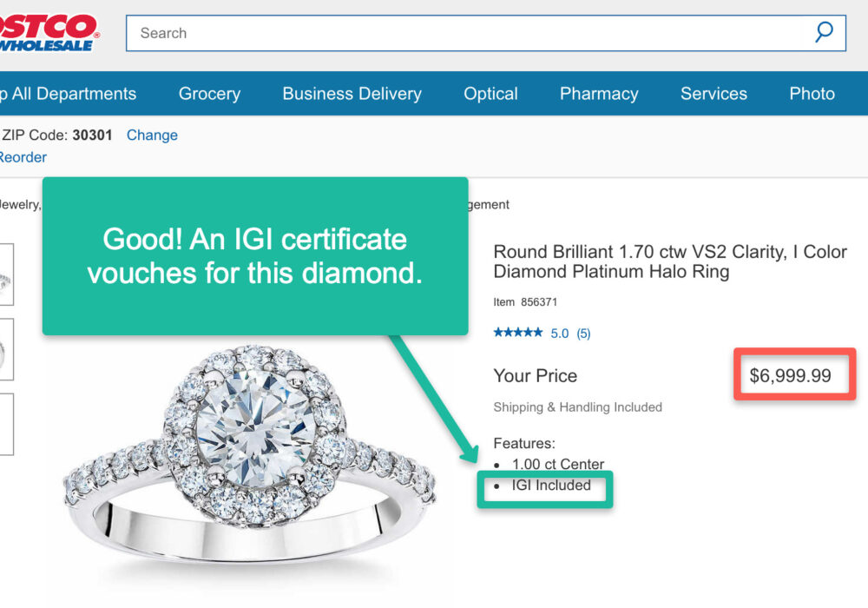
Task: Click the search magnifying glass icon
Action: (824, 33)
